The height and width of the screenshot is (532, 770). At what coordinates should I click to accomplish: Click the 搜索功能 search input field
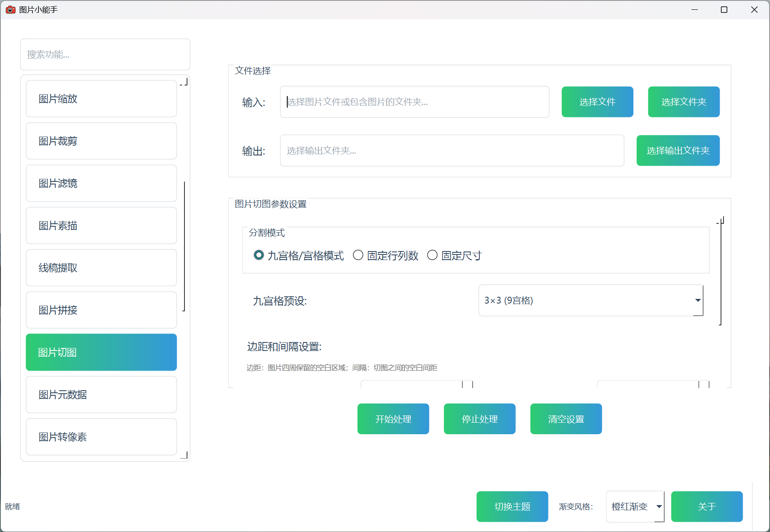[105, 54]
